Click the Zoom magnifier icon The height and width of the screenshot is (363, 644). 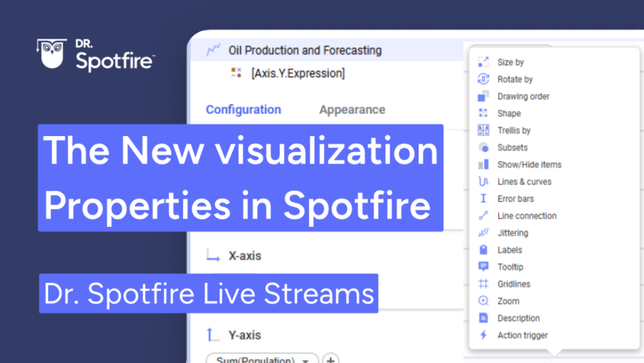[484, 301]
